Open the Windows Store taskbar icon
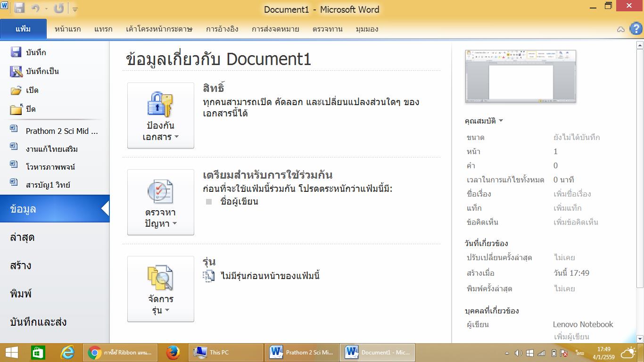644x362 pixels. [x=38, y=353]
